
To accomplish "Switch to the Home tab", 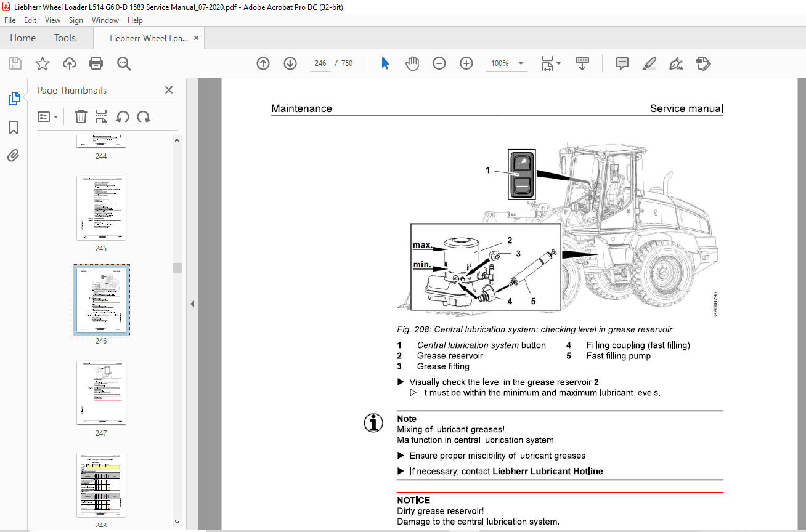I will [23, 38].
